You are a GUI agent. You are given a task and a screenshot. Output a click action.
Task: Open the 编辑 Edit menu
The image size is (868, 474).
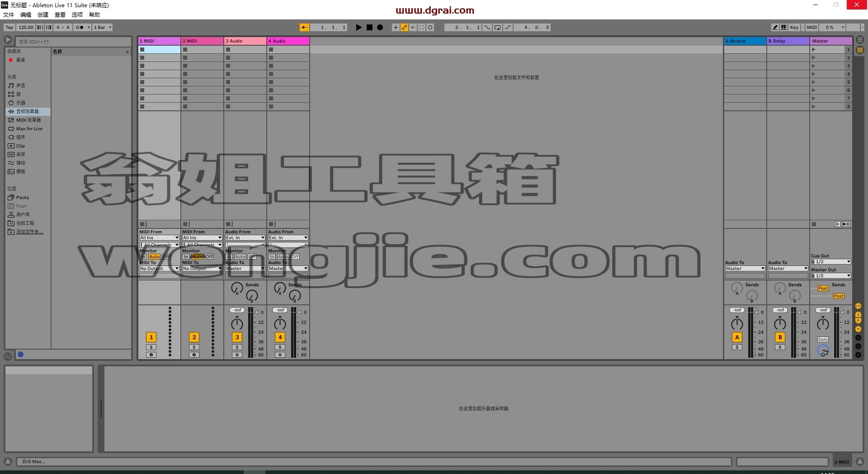(26, 14)
